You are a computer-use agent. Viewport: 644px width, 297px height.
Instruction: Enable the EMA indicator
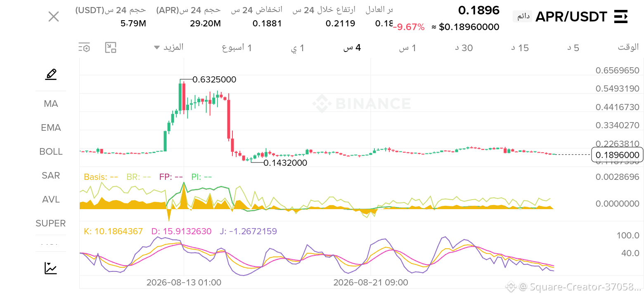[x=51, y=128]
